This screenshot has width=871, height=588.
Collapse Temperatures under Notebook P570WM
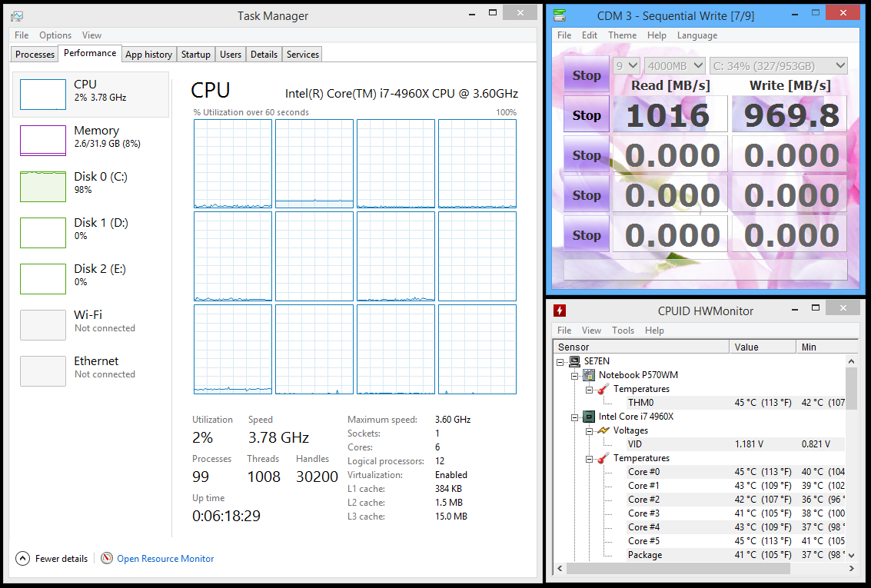pyautogui.click(x=589, y=389)
